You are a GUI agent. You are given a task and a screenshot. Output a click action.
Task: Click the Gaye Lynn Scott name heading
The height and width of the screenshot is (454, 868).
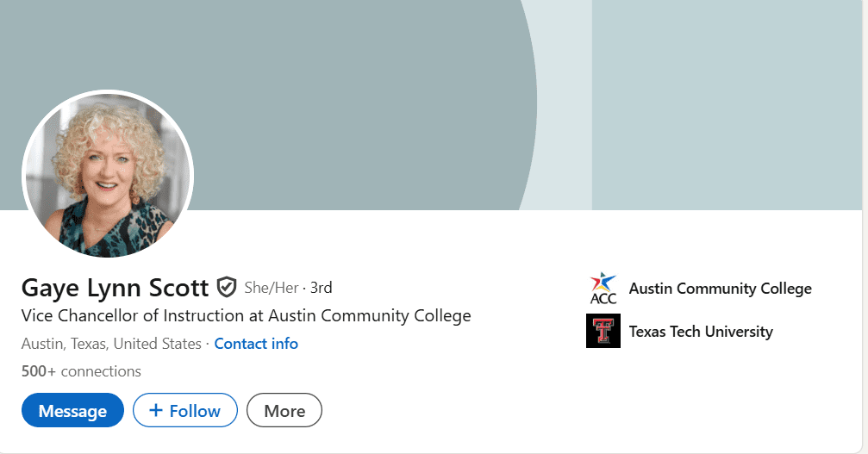pos(115,287)
